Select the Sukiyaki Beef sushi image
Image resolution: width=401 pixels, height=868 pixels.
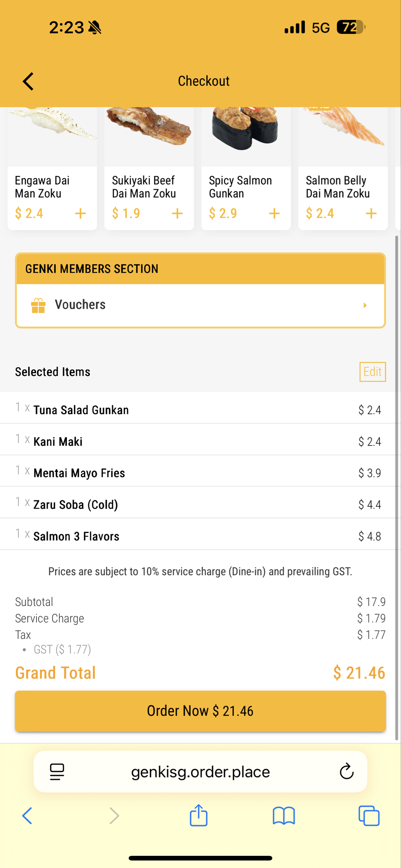point(149,128)
